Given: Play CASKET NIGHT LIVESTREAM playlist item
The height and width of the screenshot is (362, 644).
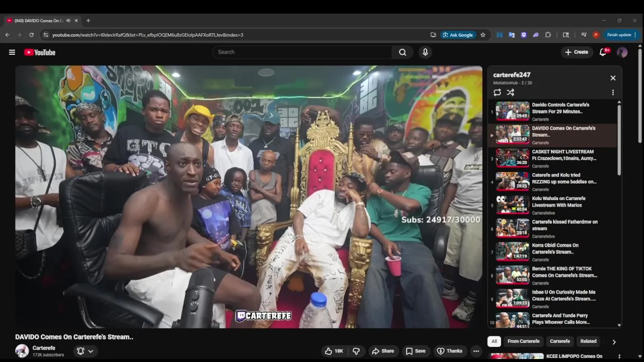Looking at the screenshot, I should click(552, 158).
